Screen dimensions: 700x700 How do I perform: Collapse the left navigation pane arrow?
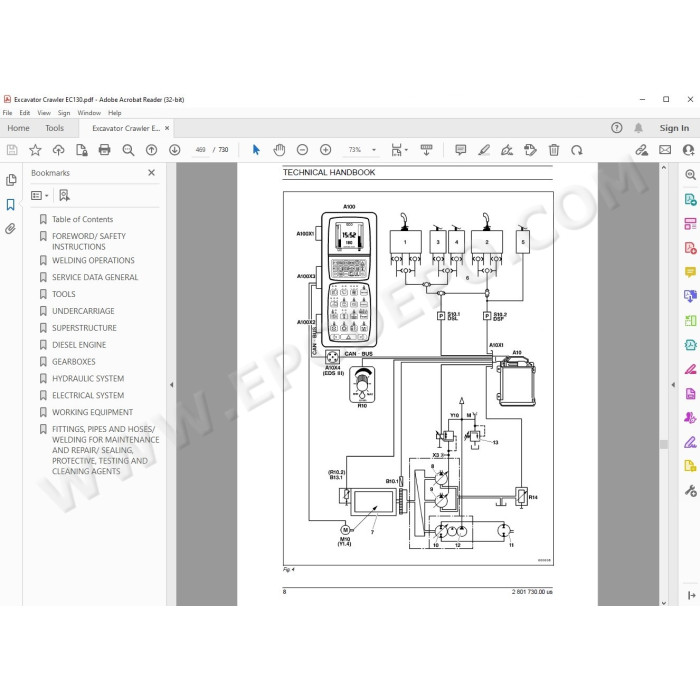point(171,384)
